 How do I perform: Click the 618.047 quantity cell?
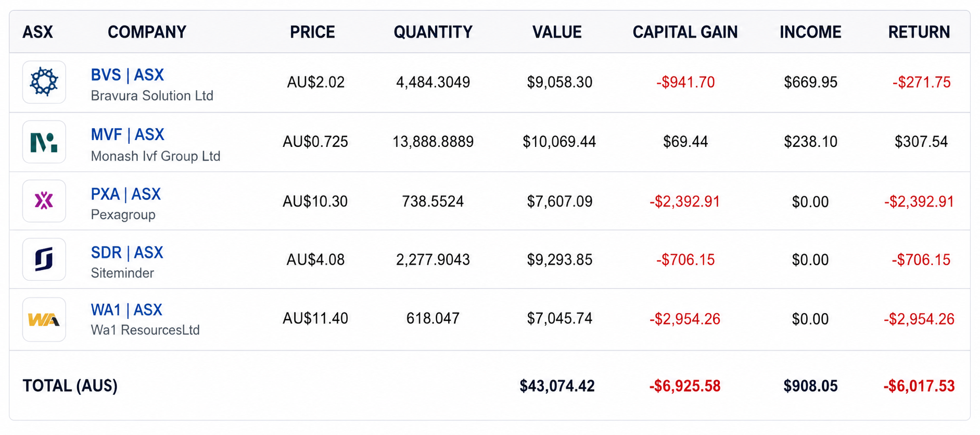tap(433, 318)
